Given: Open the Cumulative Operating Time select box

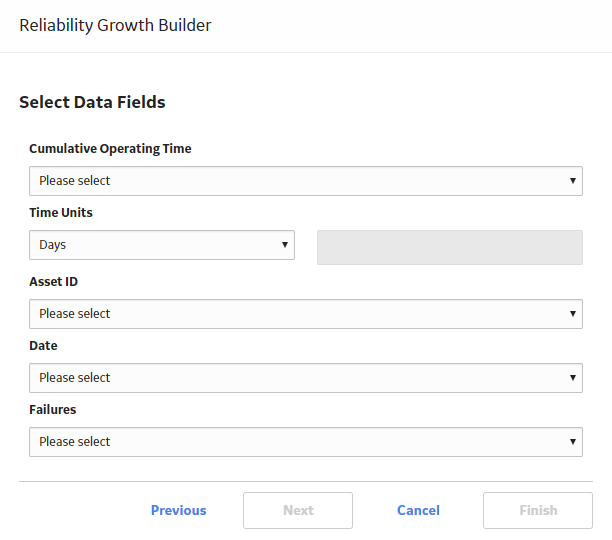Looking at the screenshot, I should pyautogui.click(x=306, y=181).
